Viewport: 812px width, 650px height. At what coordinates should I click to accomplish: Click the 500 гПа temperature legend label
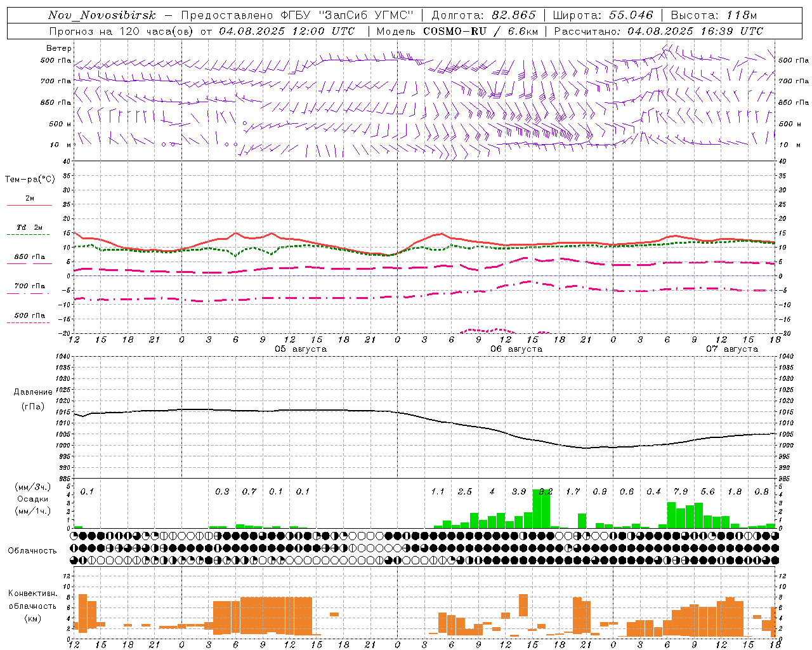click(x=30, y=315)
